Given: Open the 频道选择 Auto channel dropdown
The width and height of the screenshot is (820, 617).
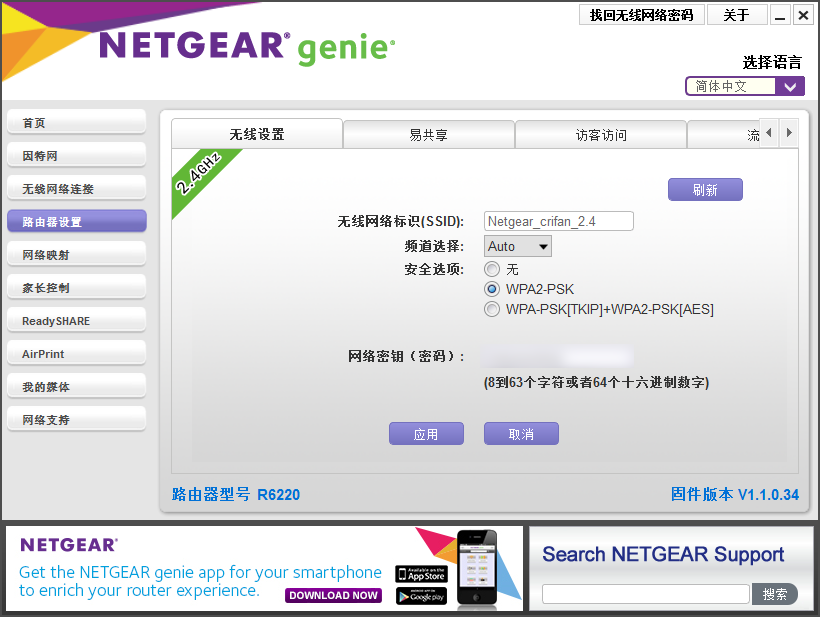Looking at the screenshot, I should pos(518,246).
